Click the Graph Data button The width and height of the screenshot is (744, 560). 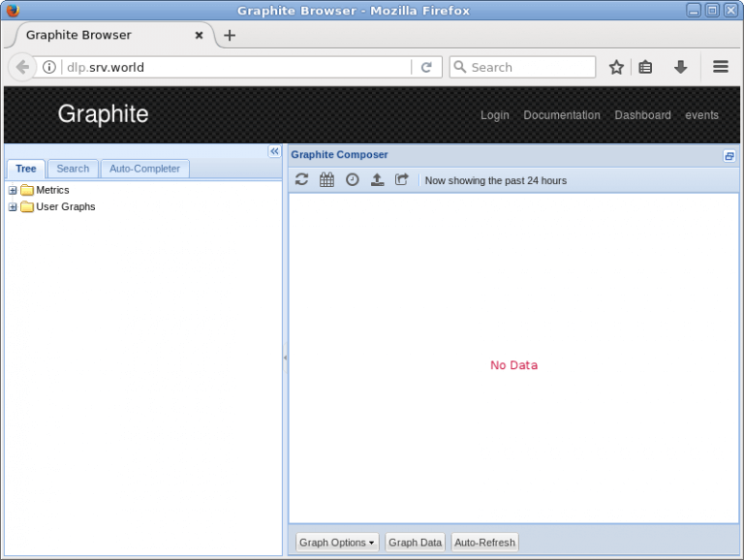click(x=416, y=543)
